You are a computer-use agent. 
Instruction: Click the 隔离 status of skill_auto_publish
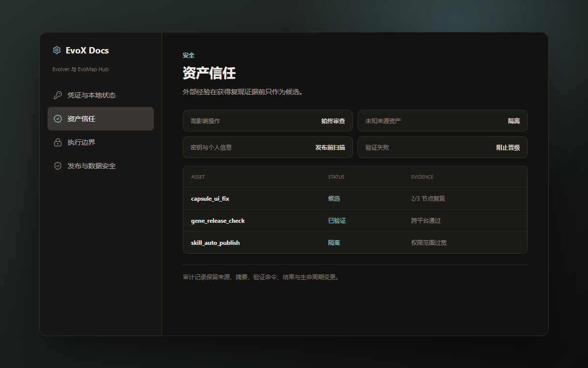[334, 243]
